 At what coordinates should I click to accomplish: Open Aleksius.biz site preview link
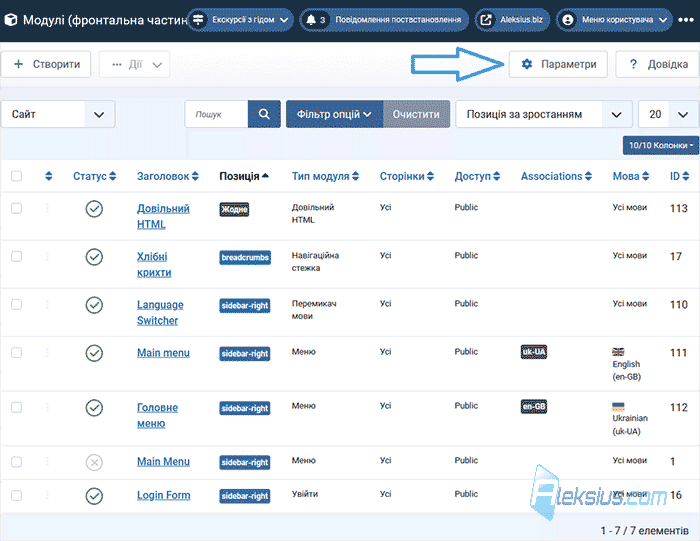pos(512,20)
